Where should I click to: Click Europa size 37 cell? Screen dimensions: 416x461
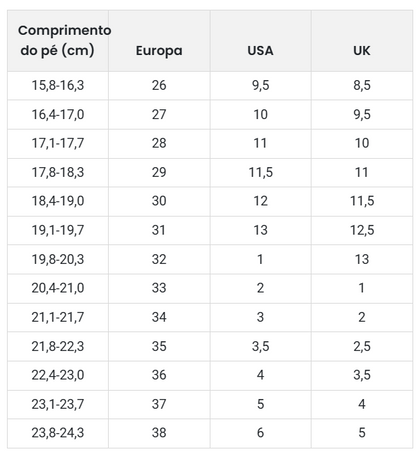click(159, 404)
